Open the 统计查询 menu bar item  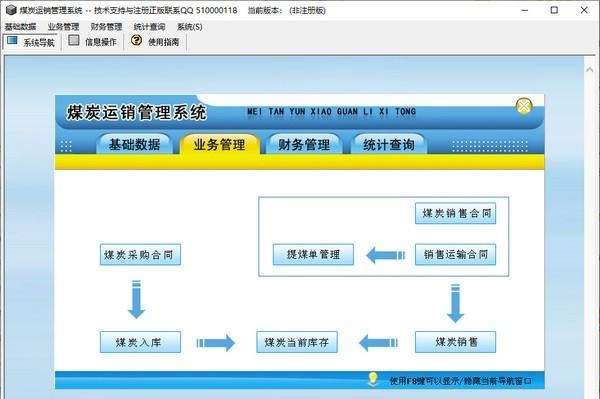[149, 27]
